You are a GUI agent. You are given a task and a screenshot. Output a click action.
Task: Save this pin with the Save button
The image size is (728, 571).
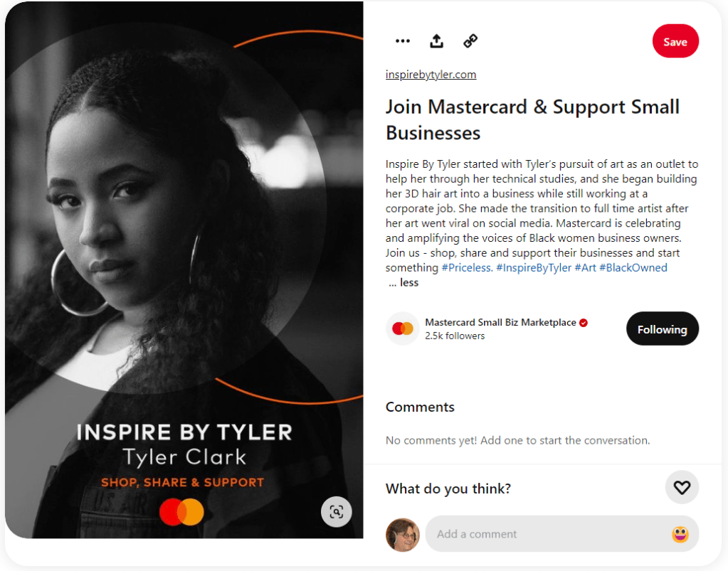(x=675, y=41)
